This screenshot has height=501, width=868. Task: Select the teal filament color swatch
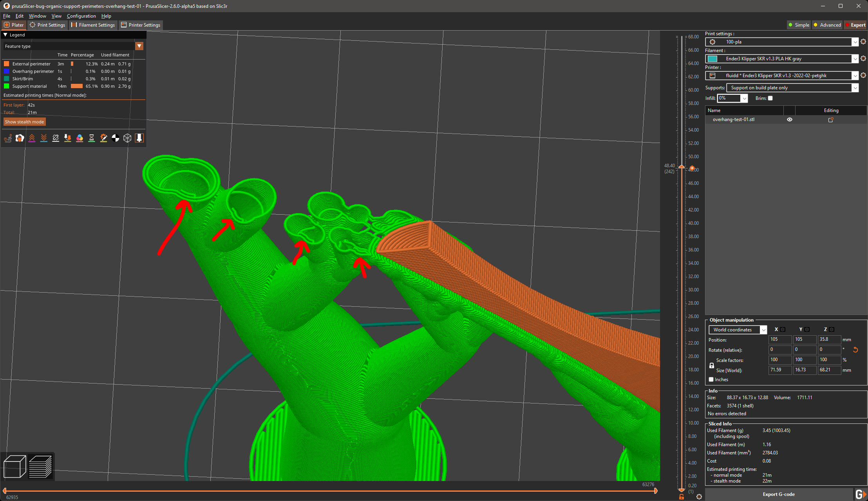tap(713, 58)
